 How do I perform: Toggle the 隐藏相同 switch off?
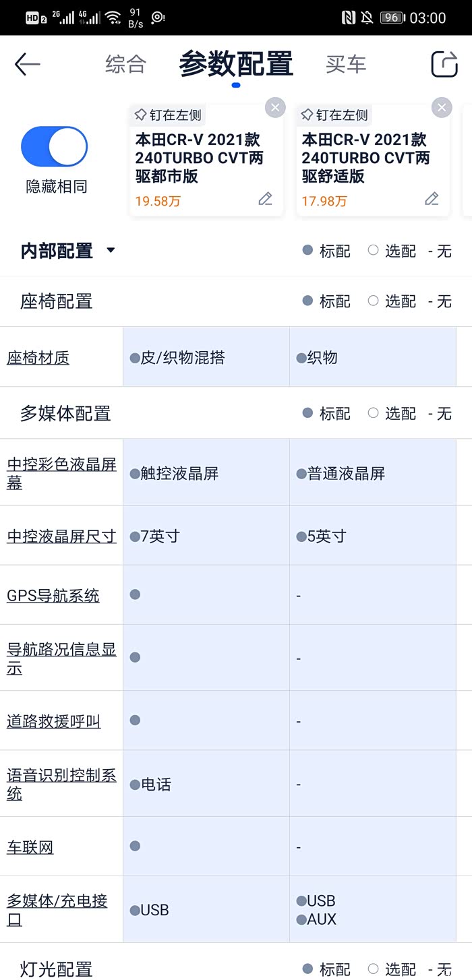coord(55,147)
